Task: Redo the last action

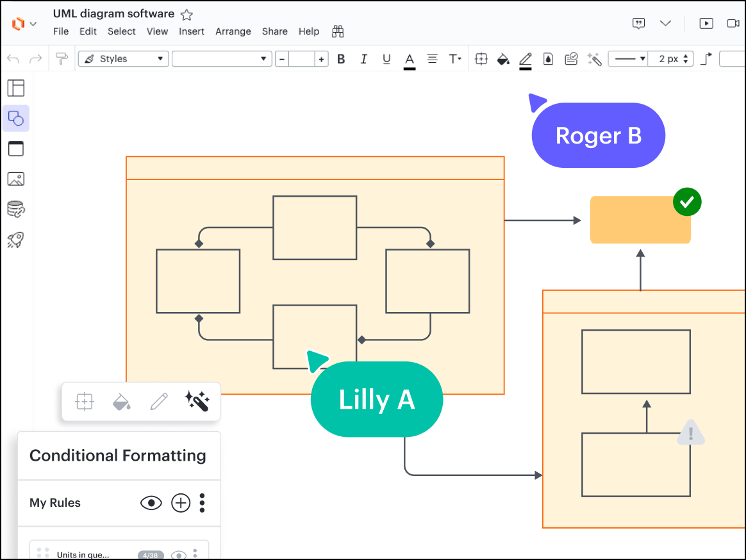Action: 36,59
